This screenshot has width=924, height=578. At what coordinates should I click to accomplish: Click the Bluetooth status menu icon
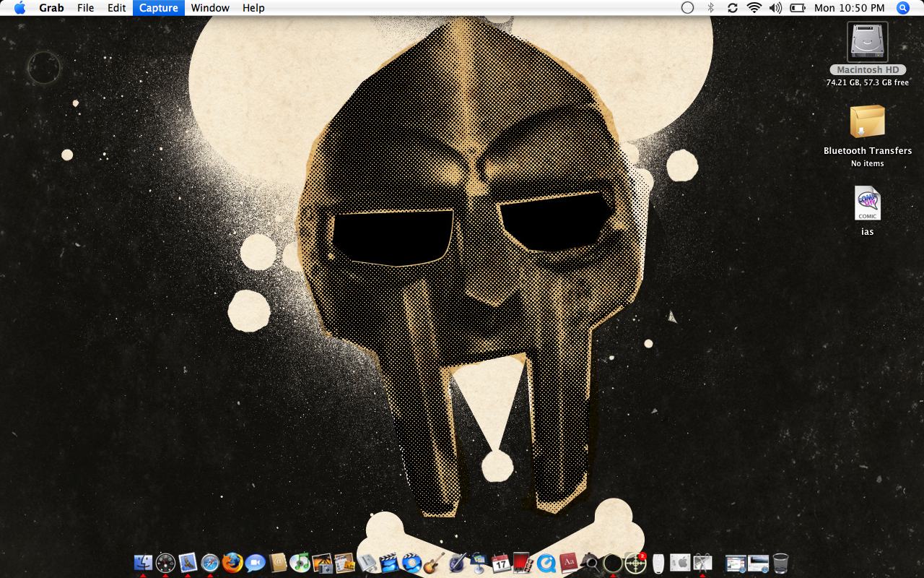click(x=710, y=8)
